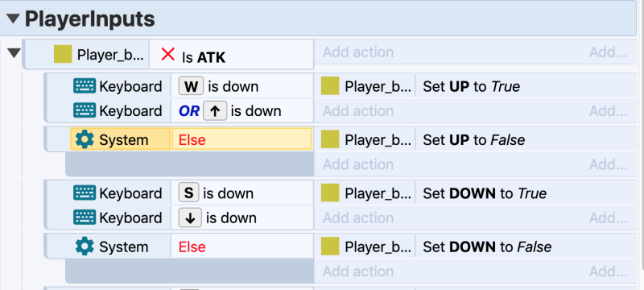Click Player_b yellow icon in Is ATK condition
Viewport: 644px width, 290px height.
coord(63,54)
